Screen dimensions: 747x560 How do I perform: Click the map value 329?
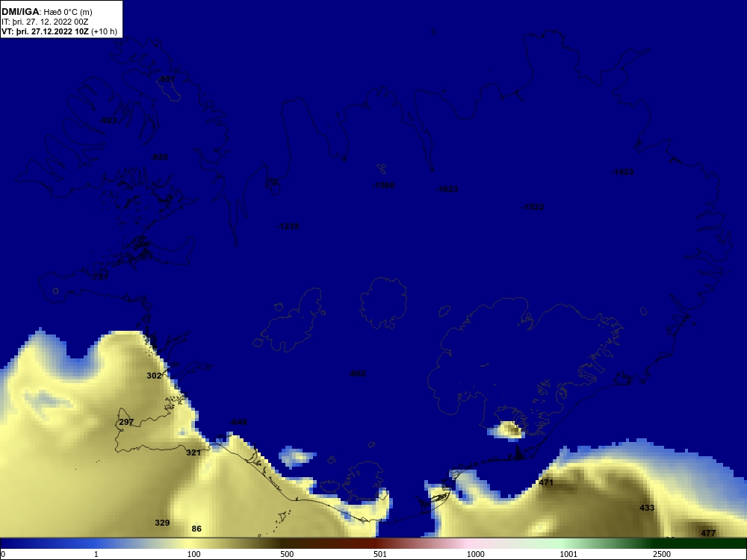coord(162,523)
